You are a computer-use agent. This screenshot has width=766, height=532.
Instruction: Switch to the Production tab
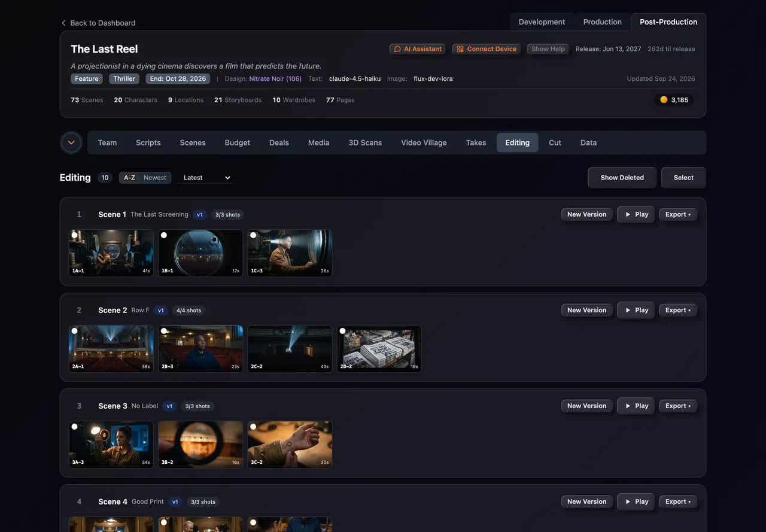(602, 22)
